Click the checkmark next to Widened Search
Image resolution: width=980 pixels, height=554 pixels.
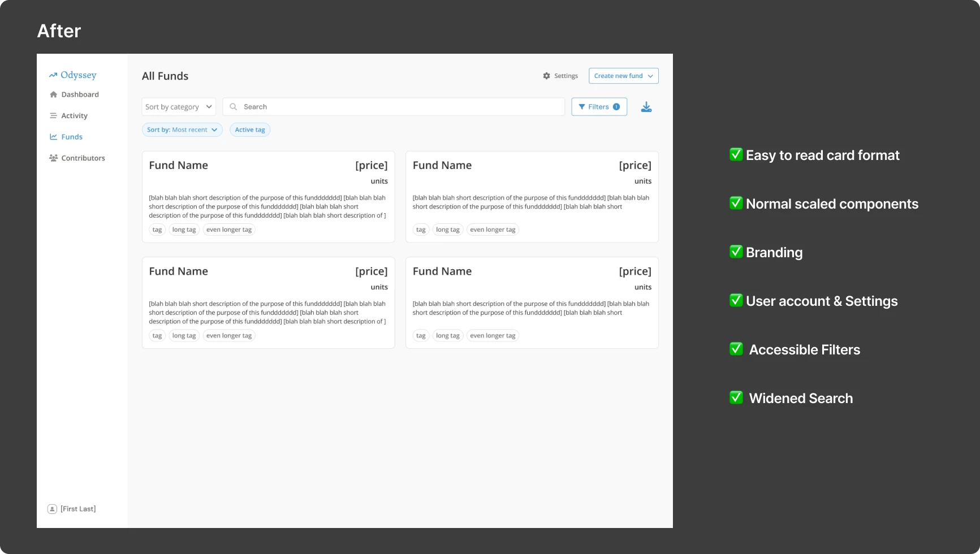coord(736,397)
